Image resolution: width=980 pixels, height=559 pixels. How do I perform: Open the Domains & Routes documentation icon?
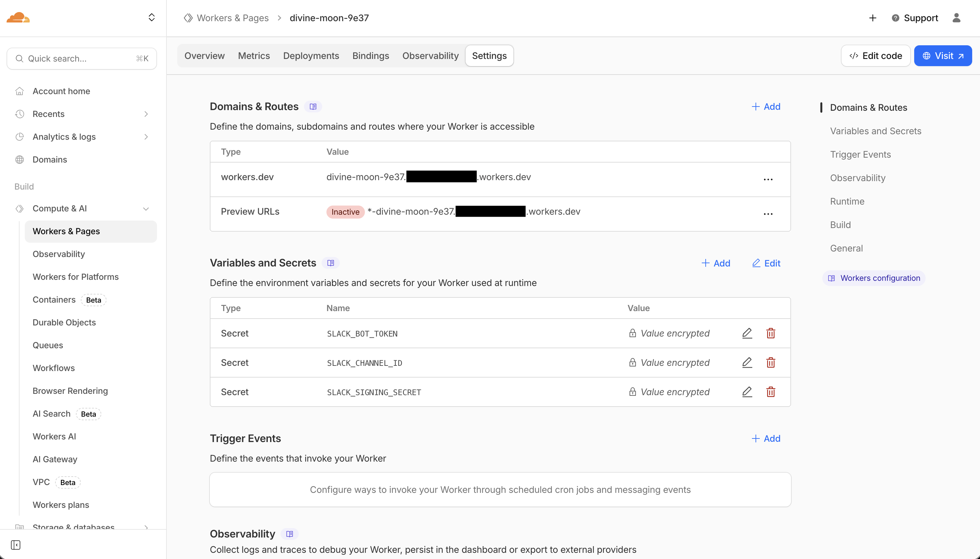[x=313, y=106]
